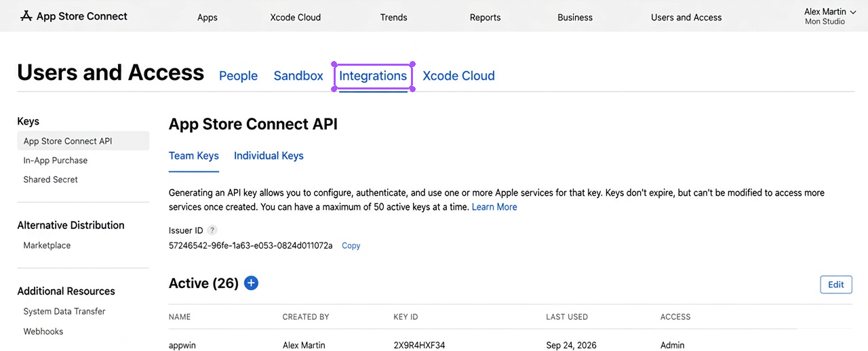This screenshot has width=868, height=351.
Task: Open Marketplace under Alternative Distribution
Action: pos(47,245)
